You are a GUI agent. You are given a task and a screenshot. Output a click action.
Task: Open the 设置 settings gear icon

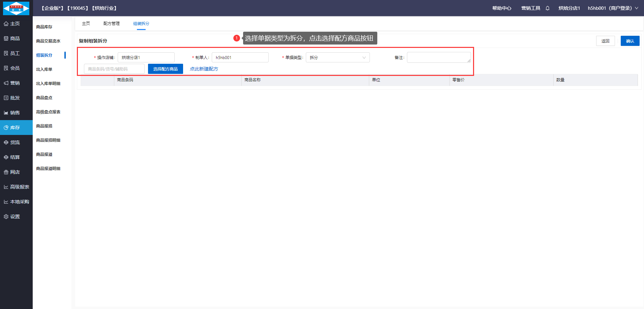pos(6,217)
